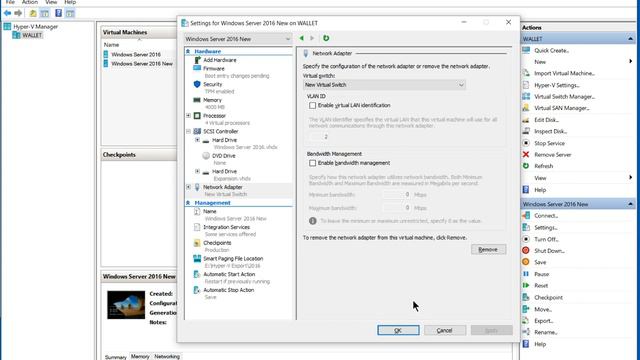The width and height of the screenshot is (640, 360).
Task: Click Refresh in the Actions pane
Action: coord(544,166)
